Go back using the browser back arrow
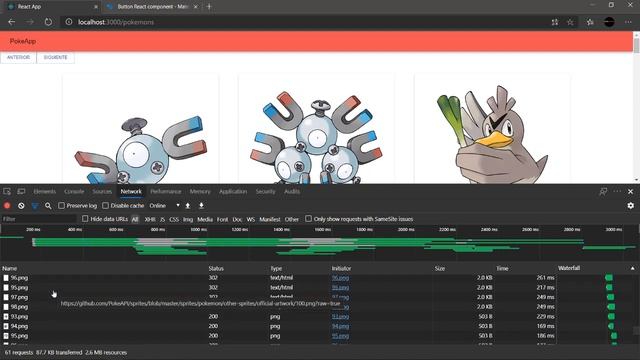This screenshot has height=360, width=640. point(11,22)
